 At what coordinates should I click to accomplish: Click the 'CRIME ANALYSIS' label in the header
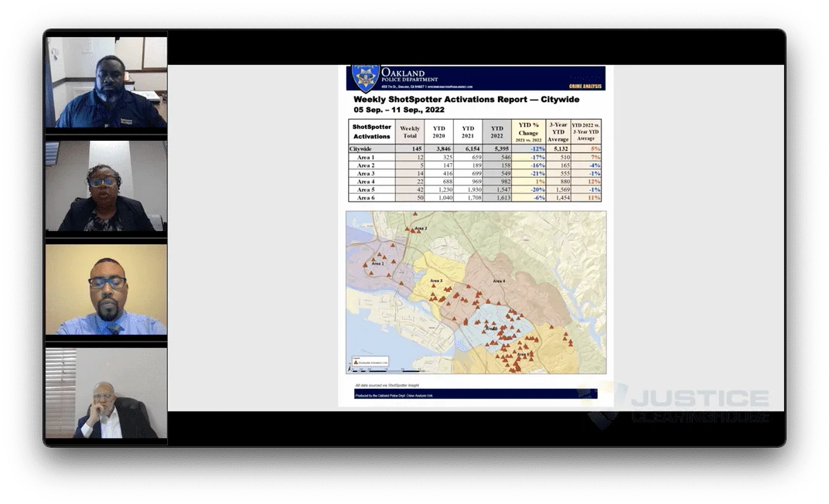[585, 86]
